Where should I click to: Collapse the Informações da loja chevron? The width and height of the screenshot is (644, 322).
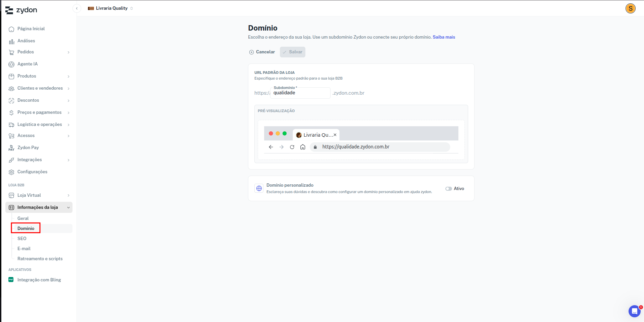[68, 208]
